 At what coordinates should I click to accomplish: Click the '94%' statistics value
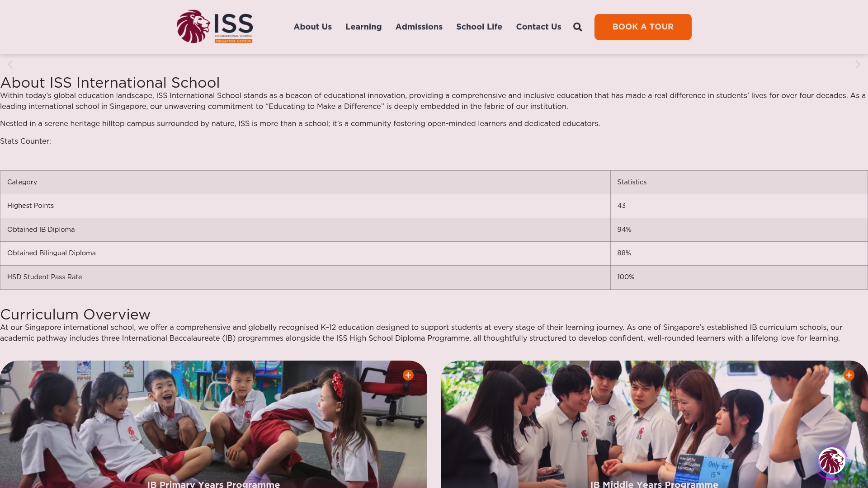624,230
